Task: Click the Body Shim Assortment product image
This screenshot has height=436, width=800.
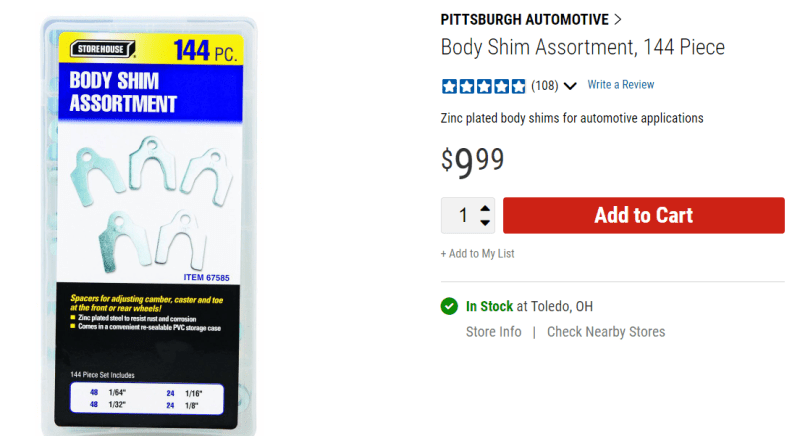Action: (x=149, y=226)
